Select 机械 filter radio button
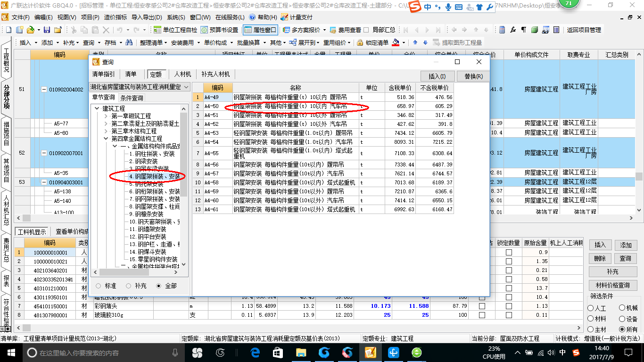The image size is (644, 362). tap(622, 308)
